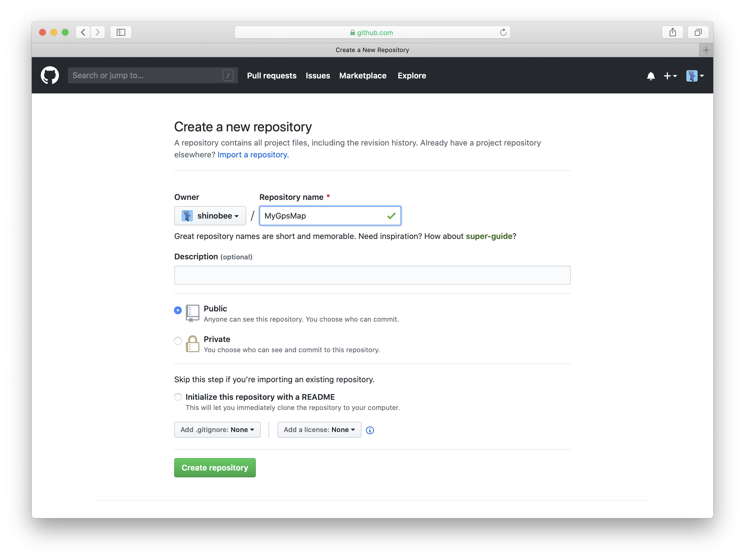This screenshot has height=560, width=745.
Task: Open the Add a license dropdown
Action: click(319, 430)
